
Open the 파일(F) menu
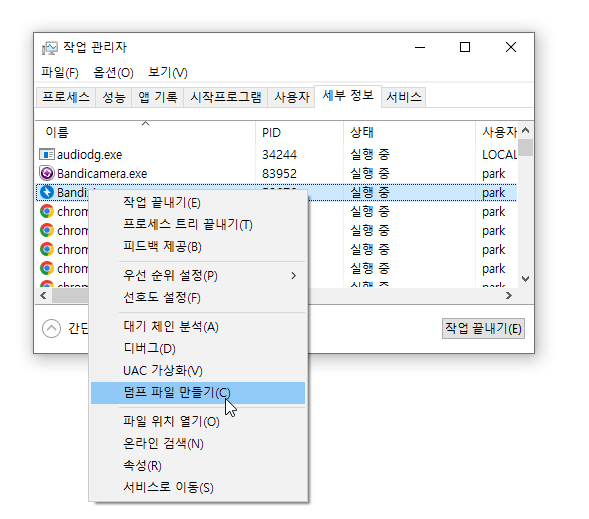(60, 72)
